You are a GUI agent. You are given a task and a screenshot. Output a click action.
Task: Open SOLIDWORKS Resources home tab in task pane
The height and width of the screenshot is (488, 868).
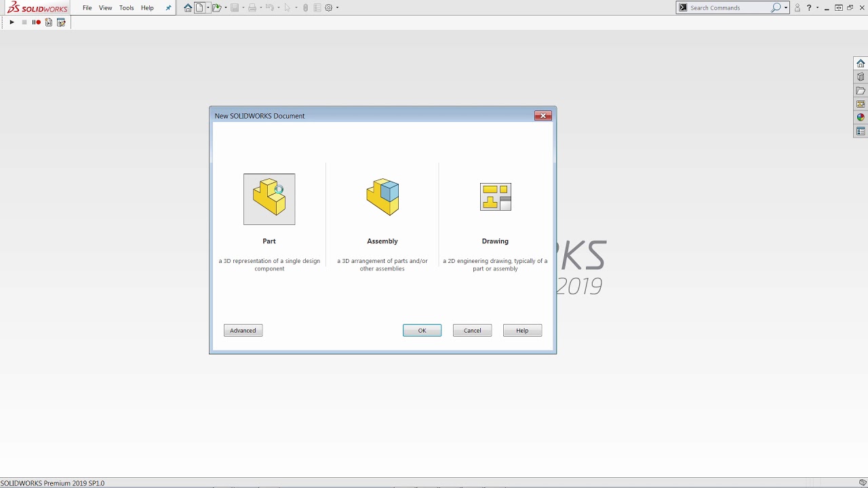coord(861,63)
